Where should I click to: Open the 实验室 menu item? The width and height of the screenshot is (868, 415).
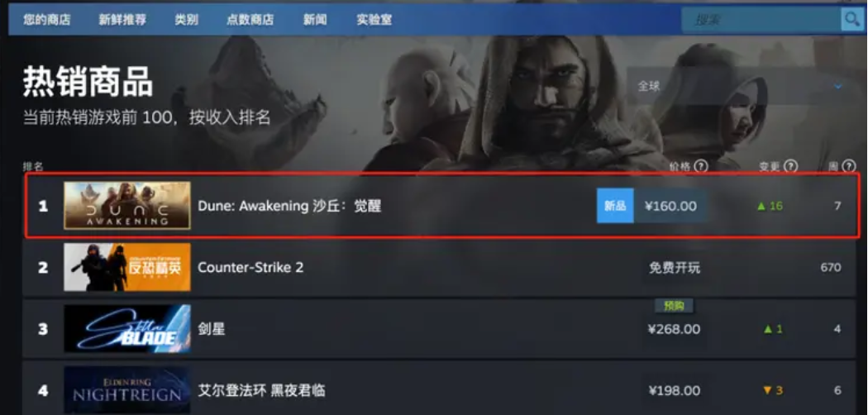point(374,21)
